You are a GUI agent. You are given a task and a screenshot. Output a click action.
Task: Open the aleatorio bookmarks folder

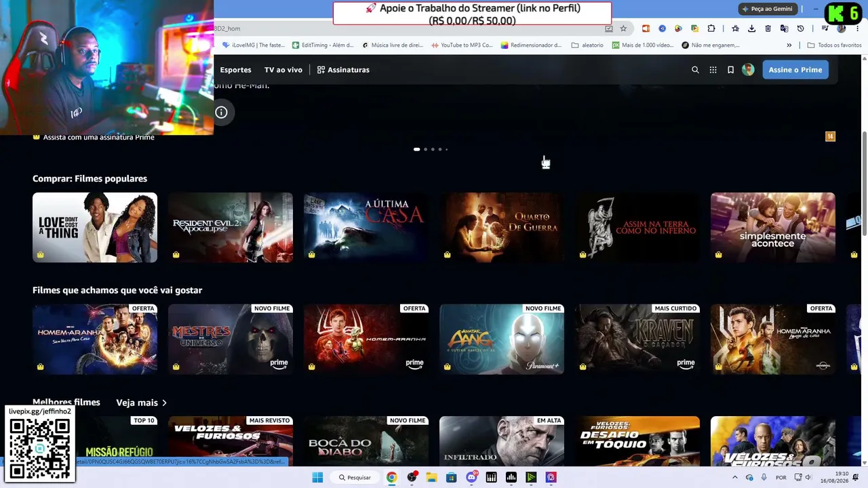click(x=587, y=45)
